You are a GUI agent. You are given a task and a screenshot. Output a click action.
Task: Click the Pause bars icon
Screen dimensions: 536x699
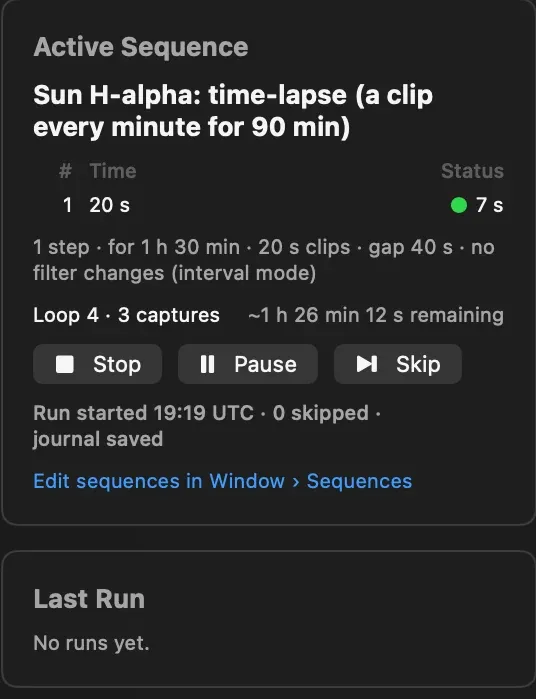[x=207, y=364]
